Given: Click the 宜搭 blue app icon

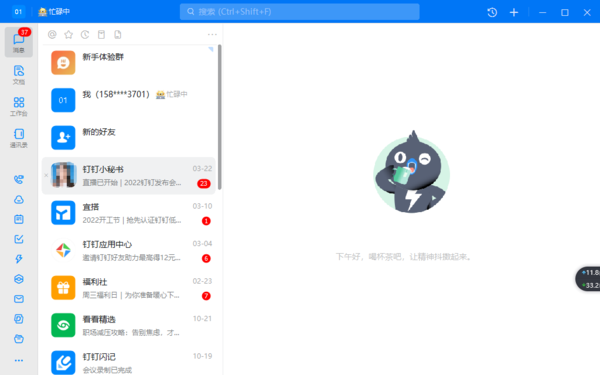Looking at the screenshot, I should pyautogui.click(x=63, y=213).
